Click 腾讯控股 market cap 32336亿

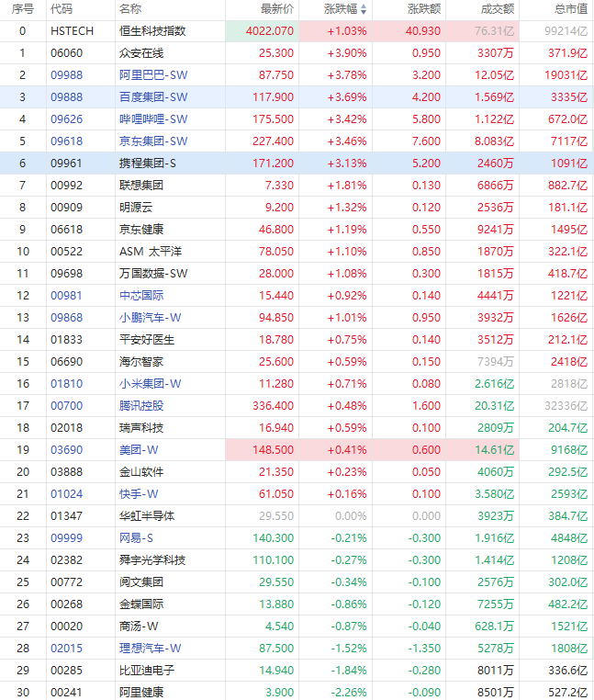tap(566, 406)
